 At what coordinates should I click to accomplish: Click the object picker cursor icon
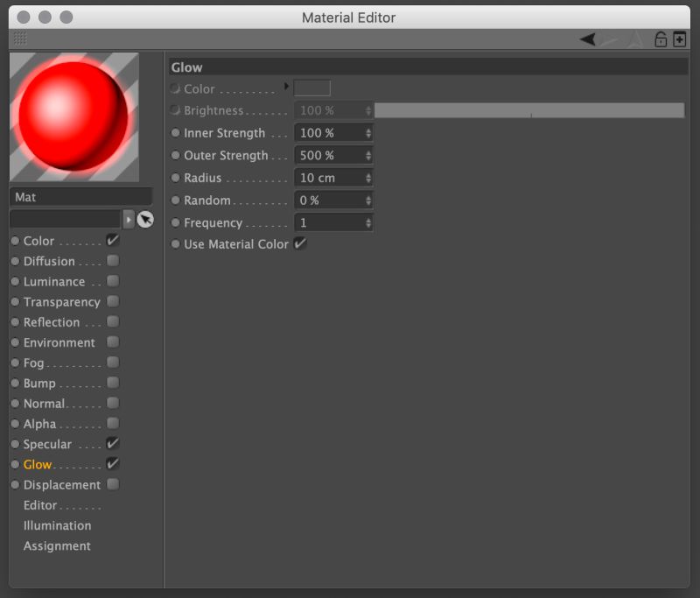tap(145, 219)
